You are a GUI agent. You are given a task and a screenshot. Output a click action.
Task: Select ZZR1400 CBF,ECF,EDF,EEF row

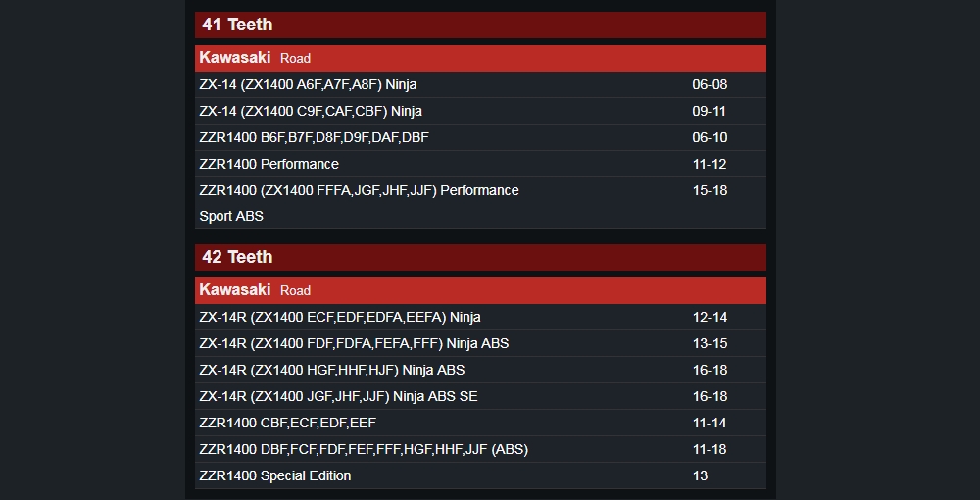pos(480,424)
